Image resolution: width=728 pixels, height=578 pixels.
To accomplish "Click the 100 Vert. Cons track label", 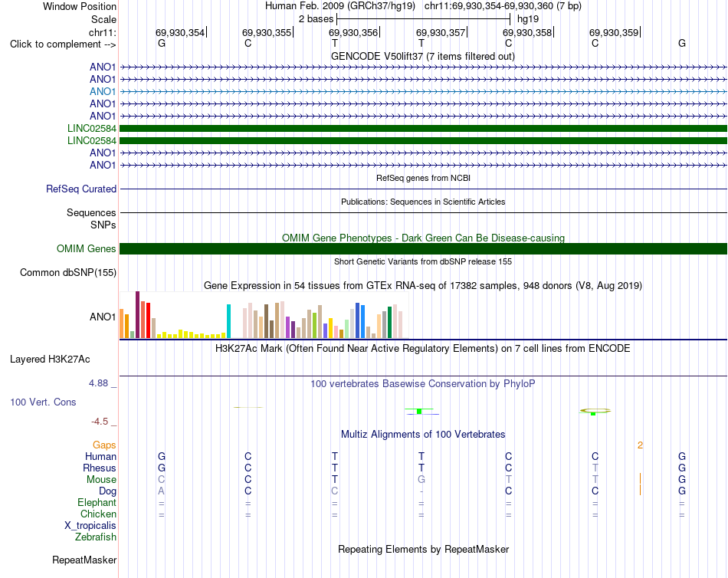I will point(43,402).
